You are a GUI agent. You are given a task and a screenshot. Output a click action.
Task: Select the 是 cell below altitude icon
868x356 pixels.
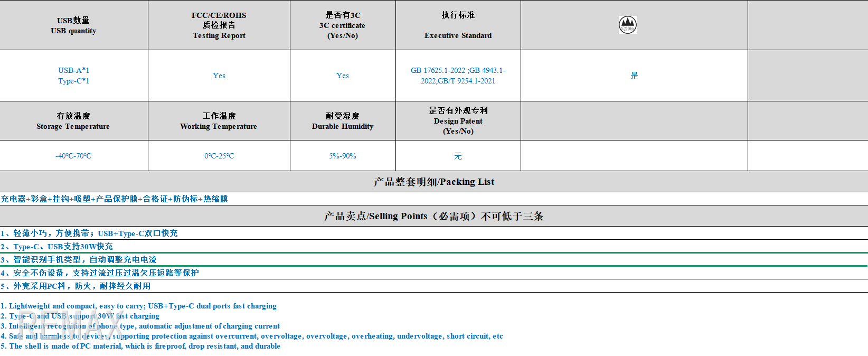634,76
